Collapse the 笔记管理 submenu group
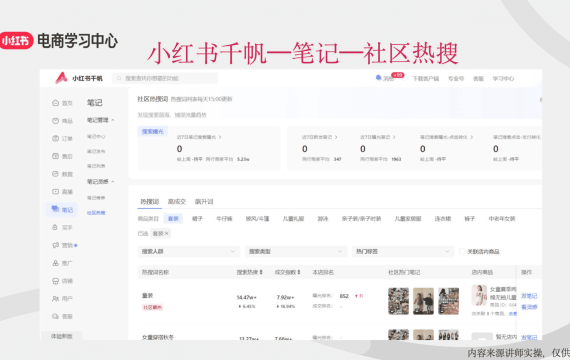Viewport: 570px width, 360px height. 113,120
